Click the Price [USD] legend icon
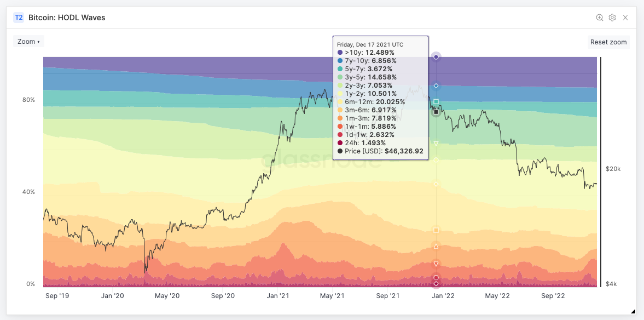The width and height of the screenshot is (644, 320). coord(340,151)
